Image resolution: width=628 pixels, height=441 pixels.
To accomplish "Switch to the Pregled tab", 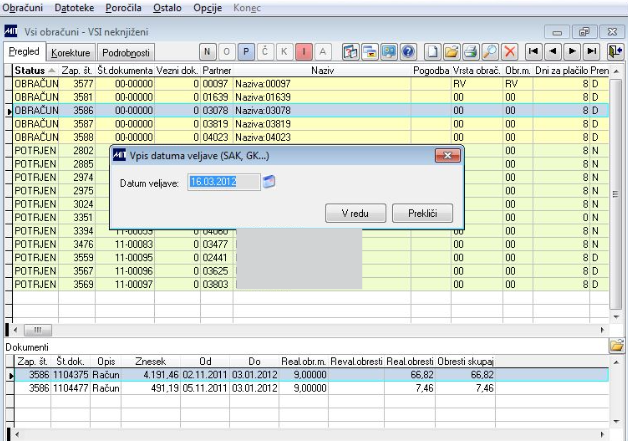I will pyautogui.click(x=24, y=52).
